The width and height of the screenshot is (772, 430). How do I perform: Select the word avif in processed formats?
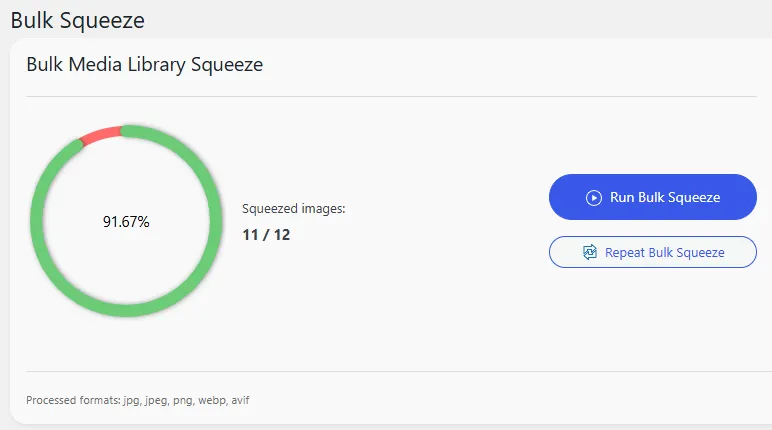(x=240, y=400)
